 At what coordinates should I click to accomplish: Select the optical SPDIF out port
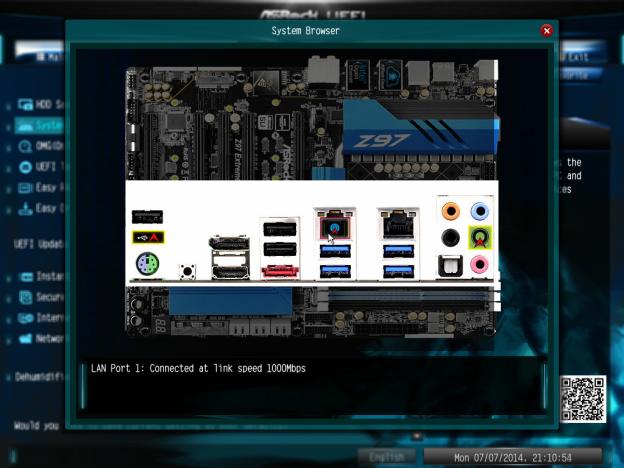pos(450,265)
